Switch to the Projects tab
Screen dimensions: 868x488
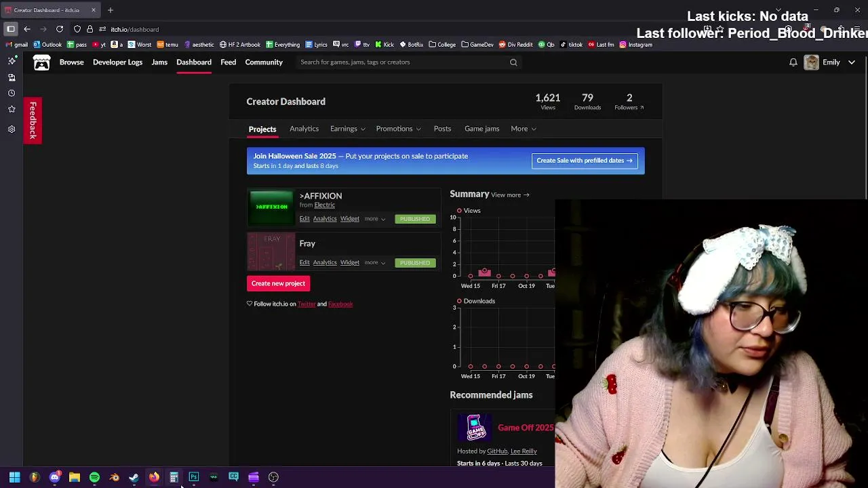[x=262, y=129]
